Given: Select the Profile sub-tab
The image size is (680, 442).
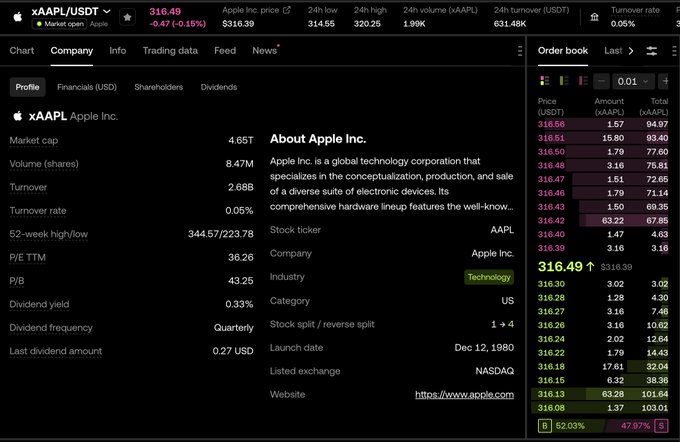Looking at the screenshot, I should 27,87.
